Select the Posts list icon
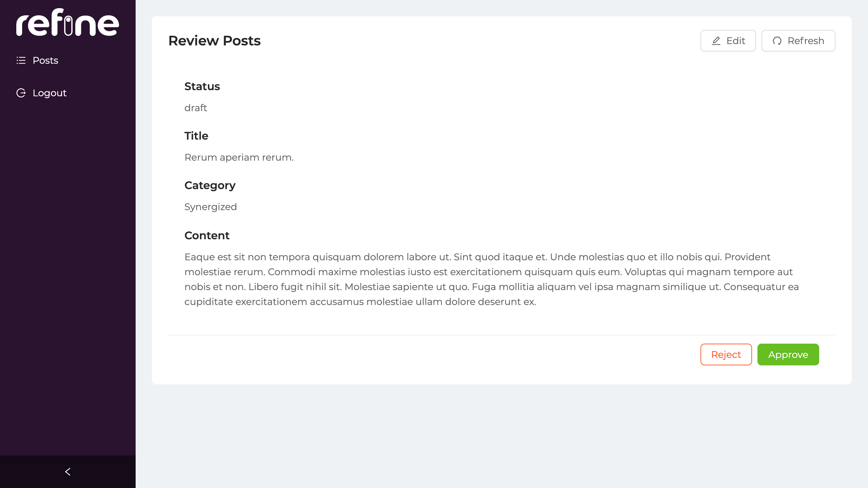 pos(21,60)
